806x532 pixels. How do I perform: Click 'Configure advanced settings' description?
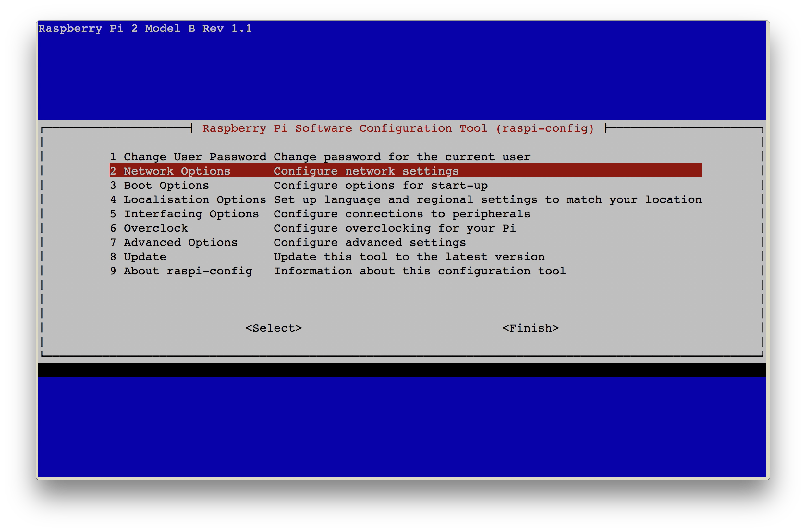[x=370, y=243]
